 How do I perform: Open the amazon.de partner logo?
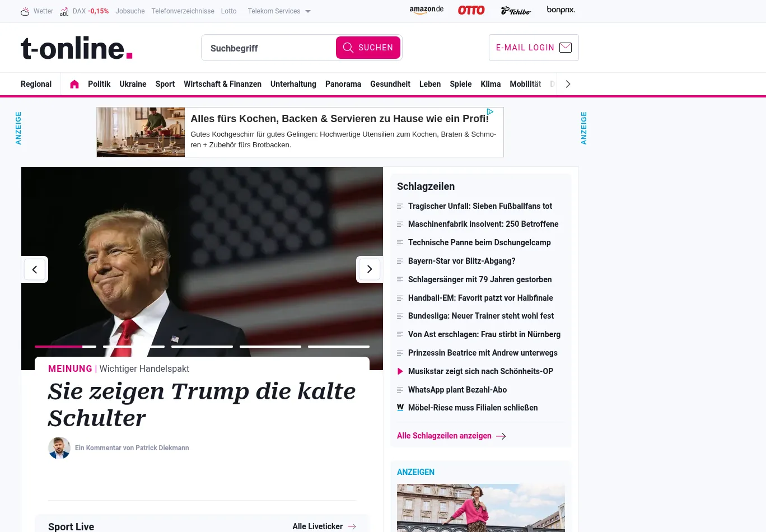click(x=427, y=10)
